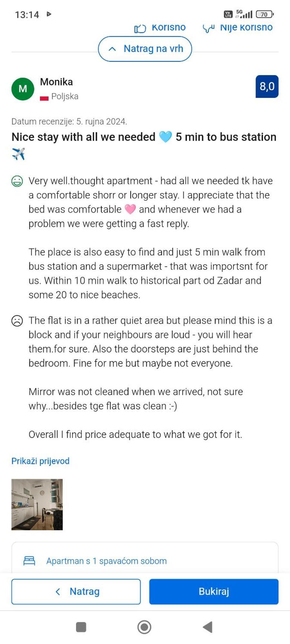Open the reviewer's kitchen photo thumbnail
This screenshot has width=290, height=644.
[x=37, y=504]
